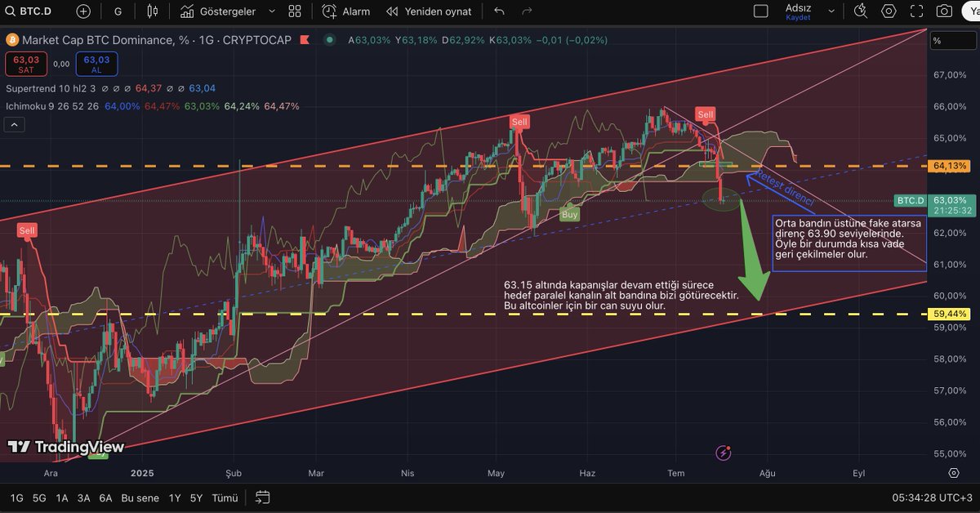Select the Tümü time range

coord(225,497)
